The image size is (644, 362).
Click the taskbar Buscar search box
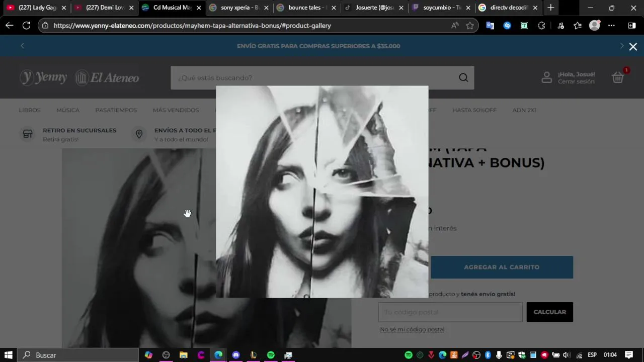pos(78,355)
